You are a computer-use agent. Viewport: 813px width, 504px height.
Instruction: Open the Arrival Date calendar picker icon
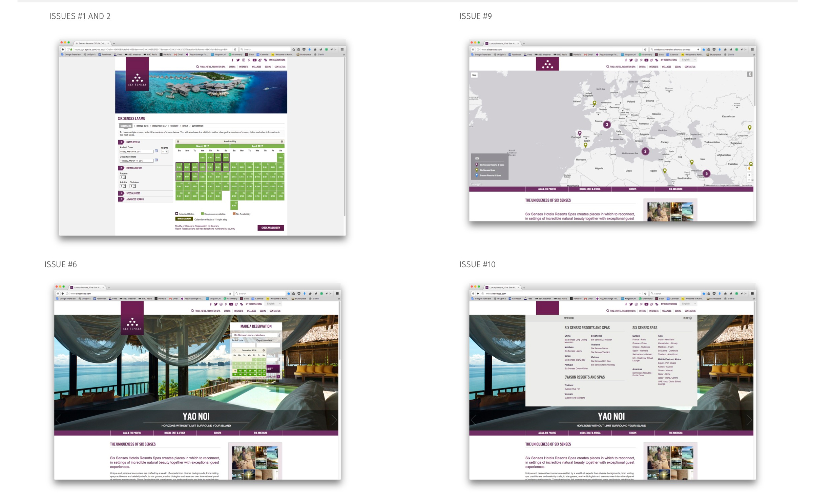pyautogui.click(x=156, y=151)
